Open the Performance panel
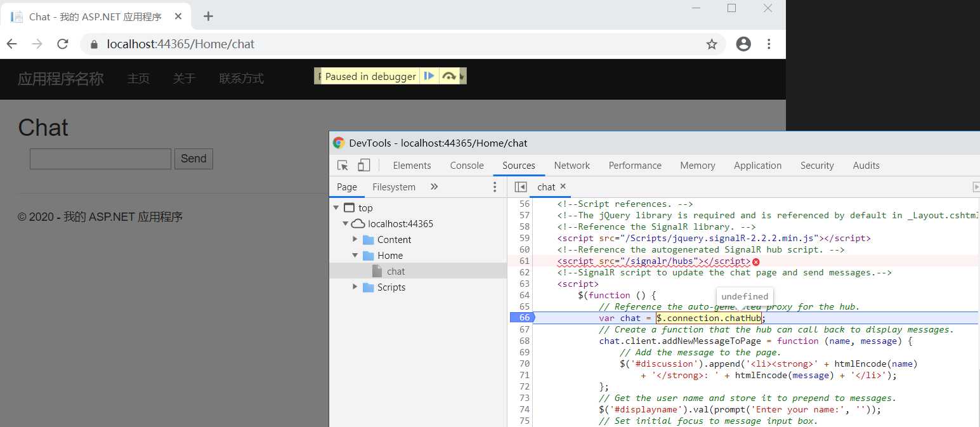This screenshot has width=980, height=427. tap(635, 165)
